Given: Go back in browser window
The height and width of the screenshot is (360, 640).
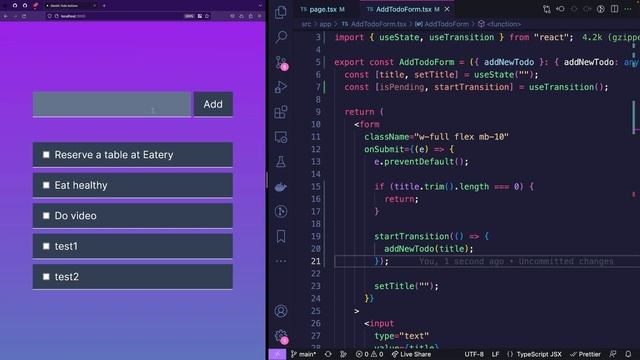Looking at the screenshot, I should pos(6,16).
